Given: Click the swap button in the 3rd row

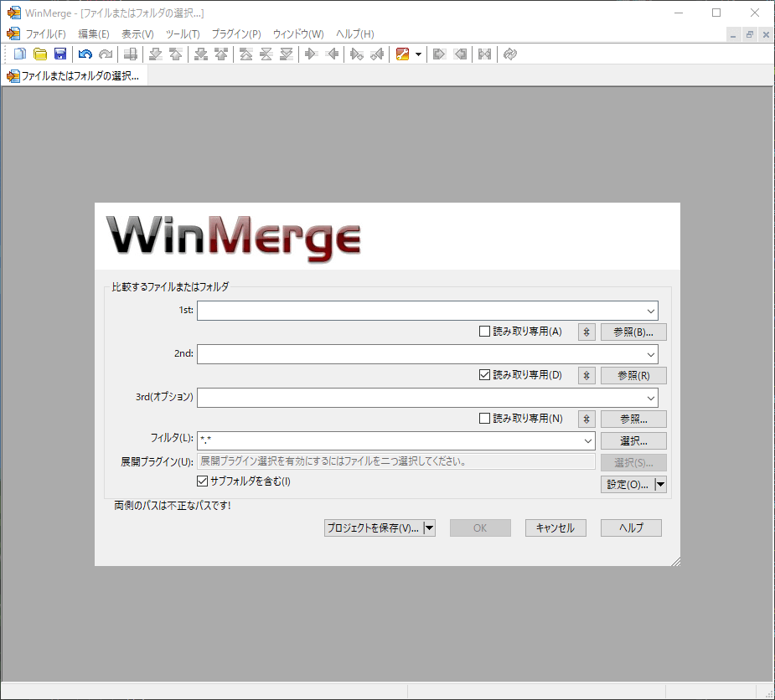Looking at the screenshot, I should 586,419.
